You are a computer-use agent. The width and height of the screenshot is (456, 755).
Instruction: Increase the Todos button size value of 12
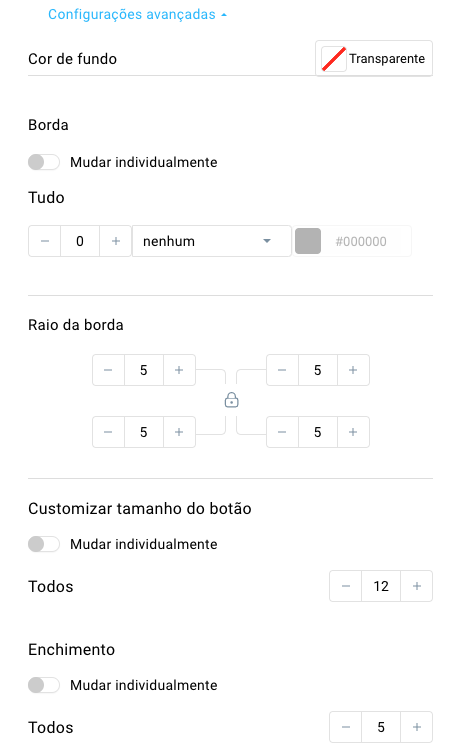417,586
